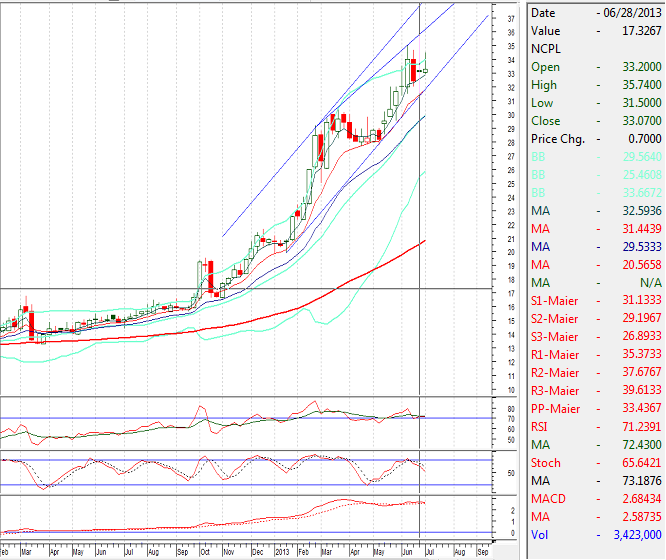Click the Close price value 33.0700
666x560 pixels.
coord(631,121)
